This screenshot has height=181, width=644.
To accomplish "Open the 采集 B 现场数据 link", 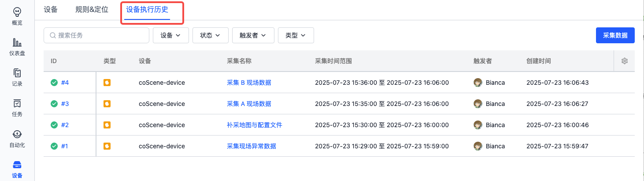I will tap(249, 83).
